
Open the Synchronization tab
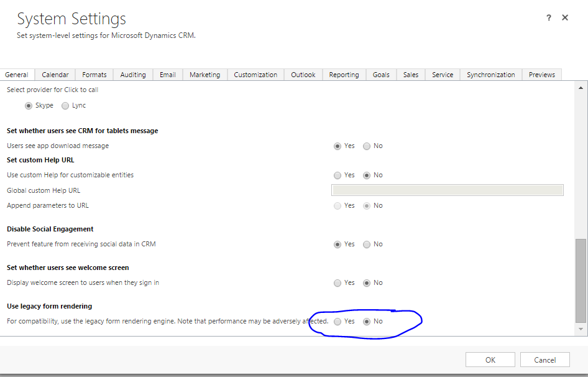tap(491, 75)
